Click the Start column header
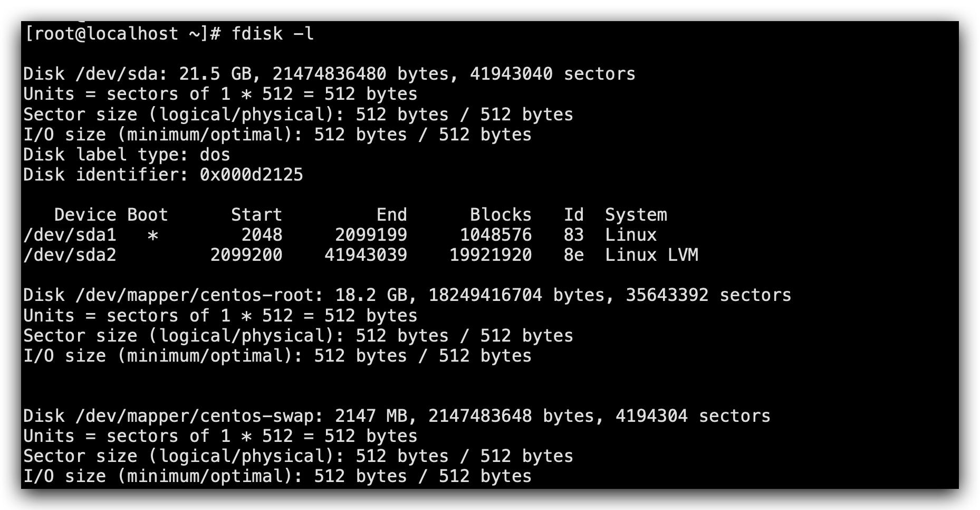Screen dimensions: 980x510 (256, 215)
